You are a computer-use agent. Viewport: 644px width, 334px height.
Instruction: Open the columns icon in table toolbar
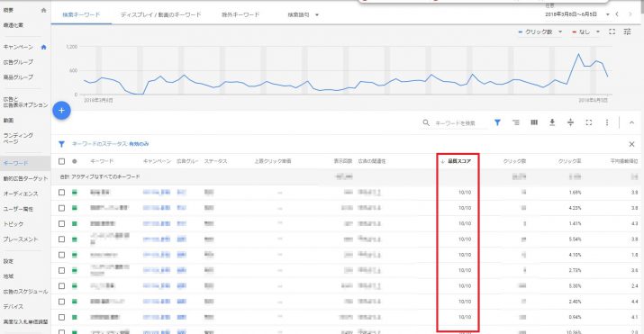[534, 122]
